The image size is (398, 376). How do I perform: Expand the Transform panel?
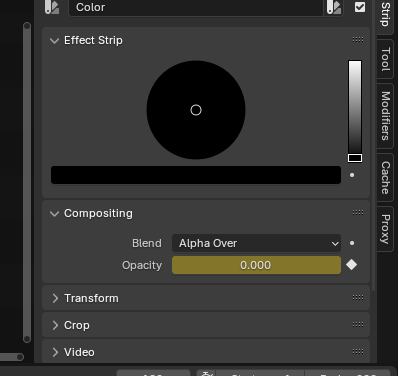[x=55, y=298]
